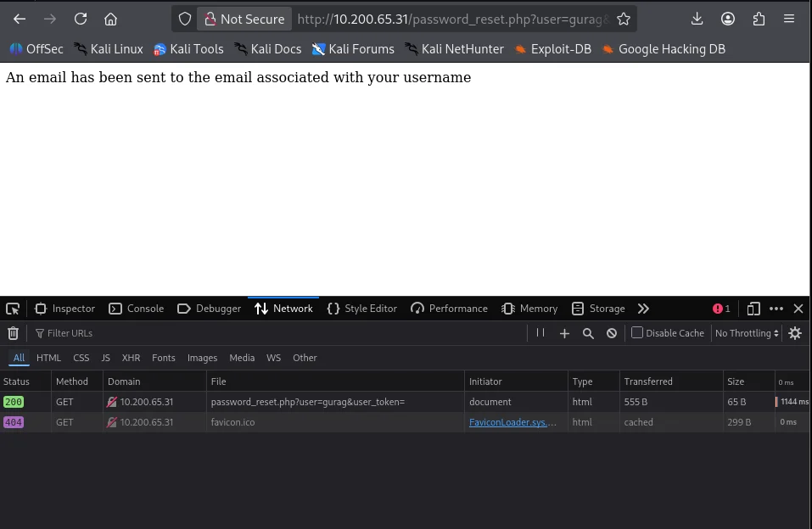
Task: Clear network log with trash icon
Action: tap(13, 333)
